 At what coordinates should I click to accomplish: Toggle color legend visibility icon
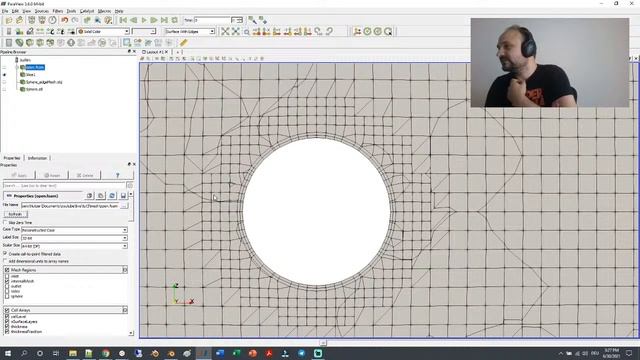click(9, 31)
